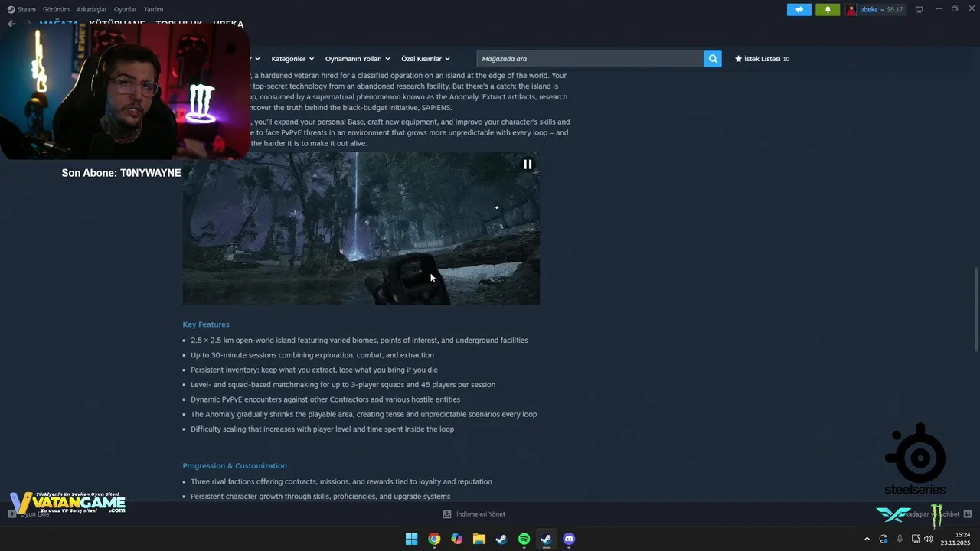The width and height of the screenshot is (980, 551).
Task: Open İndirmeleri Yönet downloads manager
Action: pyautogui.click(x=480, y=514)
